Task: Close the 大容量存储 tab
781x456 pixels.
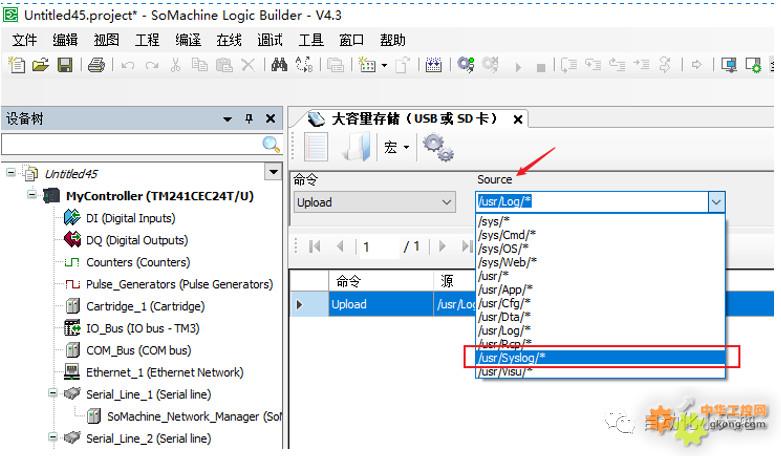Action: point(518,119)
